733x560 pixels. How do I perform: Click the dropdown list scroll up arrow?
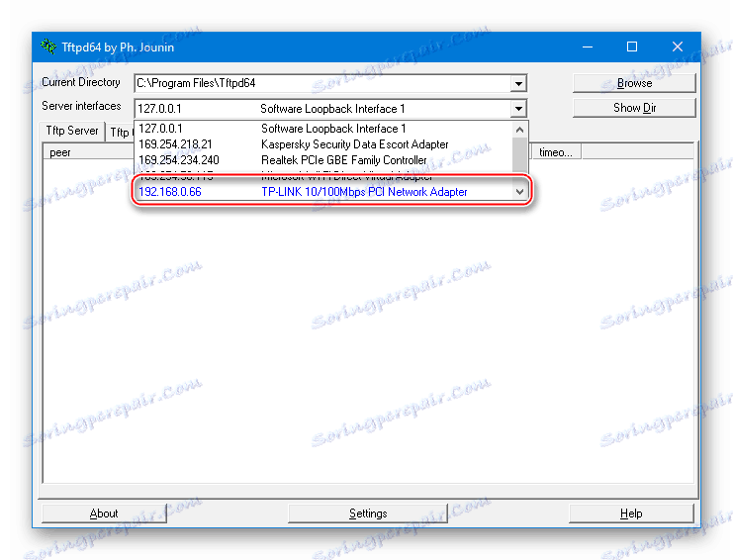point(520,130)
